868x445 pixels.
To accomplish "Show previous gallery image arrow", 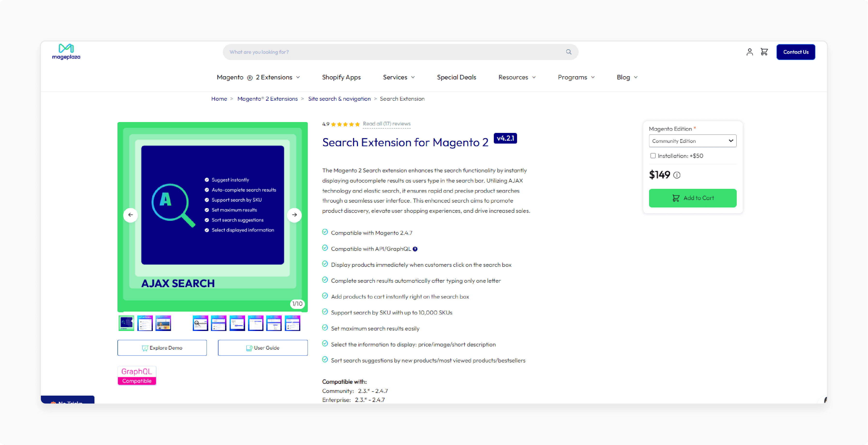I will point(130,215).
